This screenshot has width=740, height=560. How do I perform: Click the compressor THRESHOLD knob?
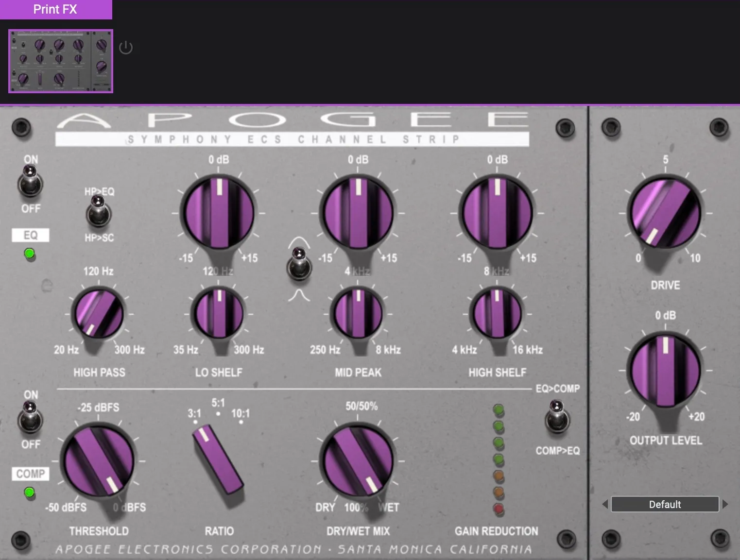pyautogui.click(x=99, y=460)
